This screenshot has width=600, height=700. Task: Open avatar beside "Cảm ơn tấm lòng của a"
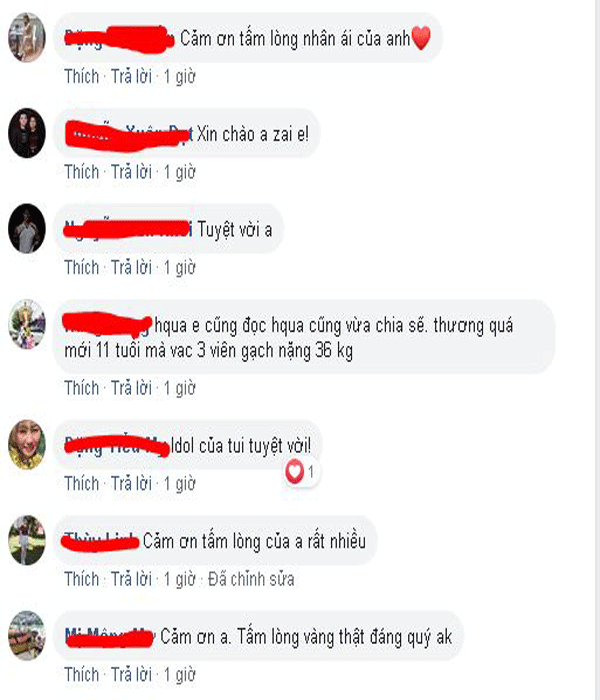coord(27,540)
